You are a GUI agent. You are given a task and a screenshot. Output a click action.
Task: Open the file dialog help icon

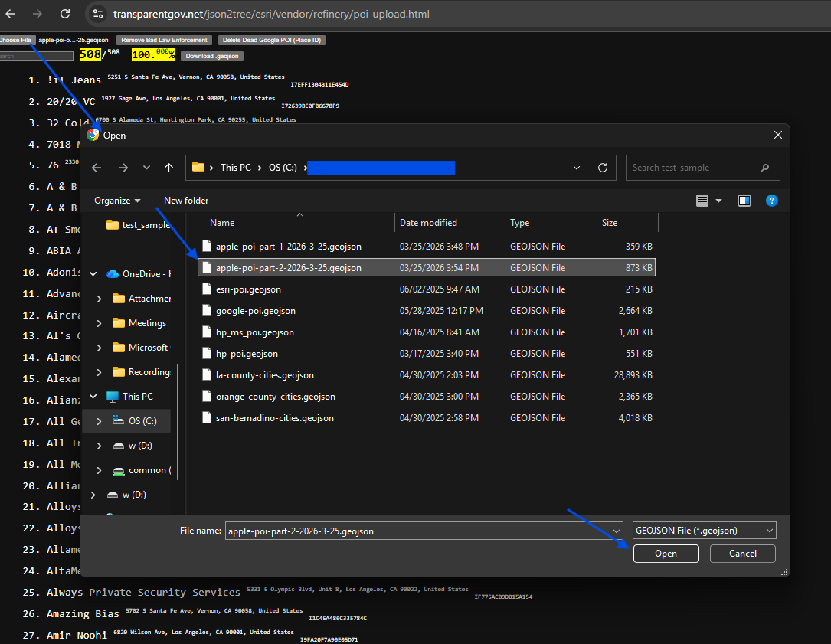772,201
